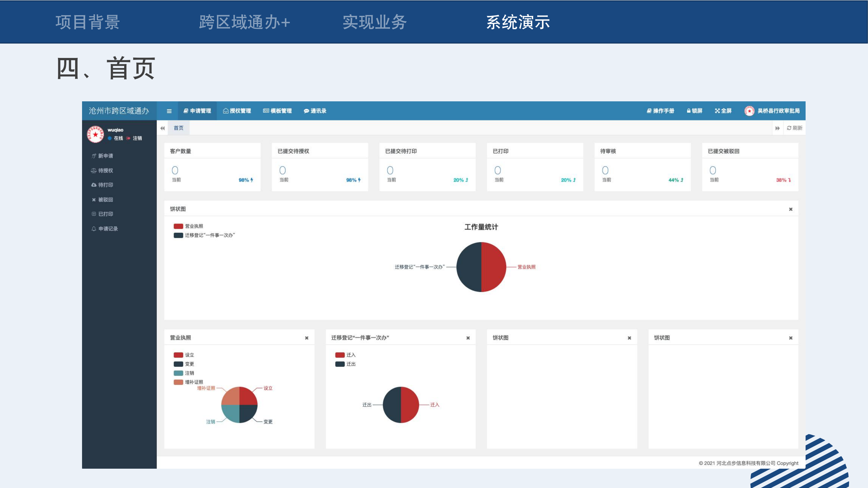Screen dimensions: 868x488
Task: Open 申请记录 in the sidebar
Action: pos(107,229)
